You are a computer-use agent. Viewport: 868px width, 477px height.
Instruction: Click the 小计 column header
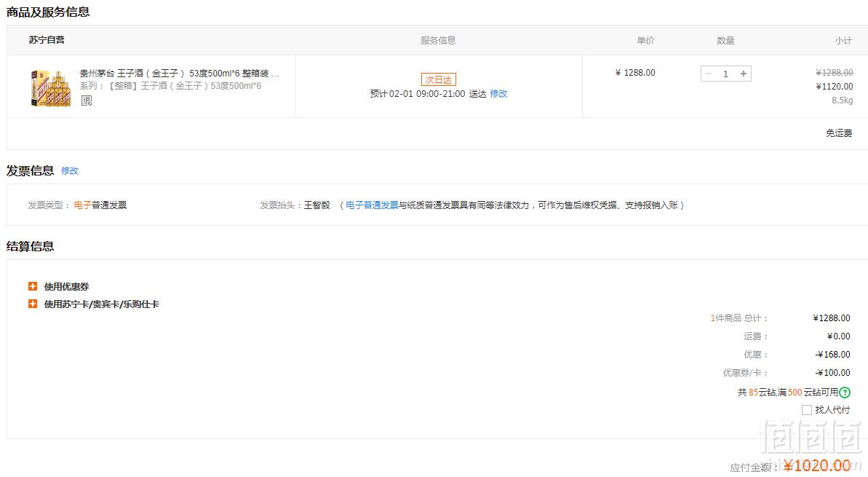click(x=844, y=41)
